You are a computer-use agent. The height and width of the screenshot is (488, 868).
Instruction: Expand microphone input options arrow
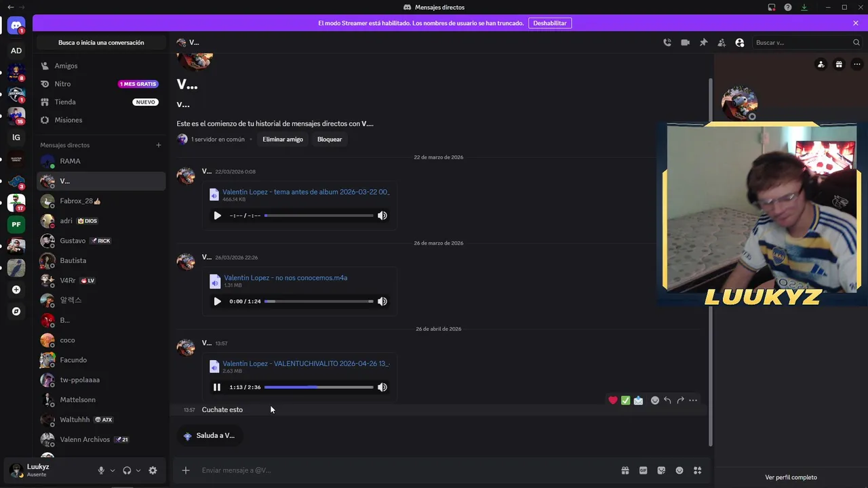(x=113, y=470)
